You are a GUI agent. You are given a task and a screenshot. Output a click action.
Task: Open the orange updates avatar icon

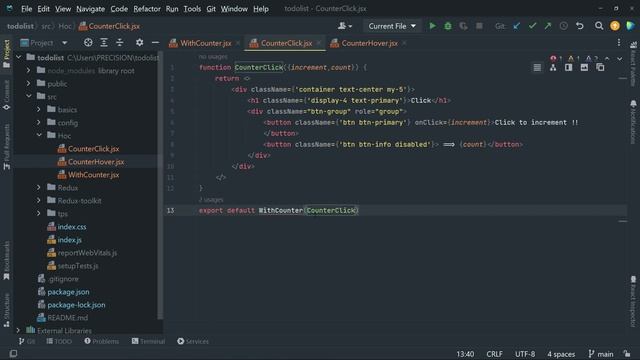coord(615,26)
